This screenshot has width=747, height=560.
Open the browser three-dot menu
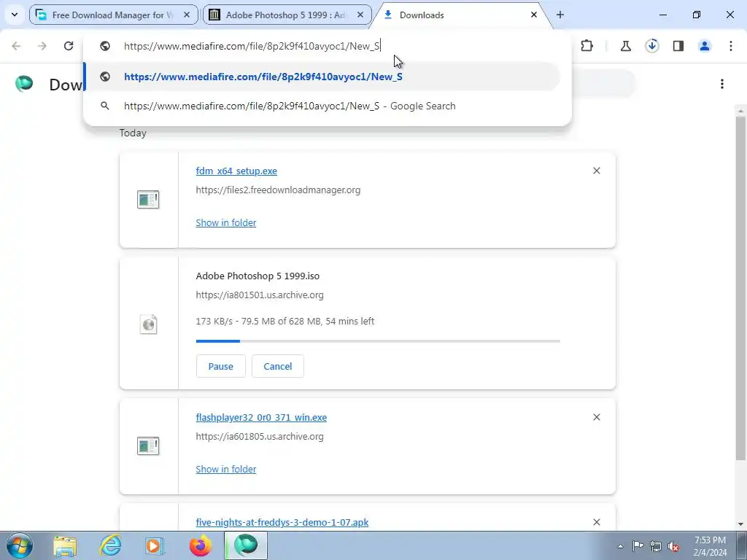tap(731, 46)
